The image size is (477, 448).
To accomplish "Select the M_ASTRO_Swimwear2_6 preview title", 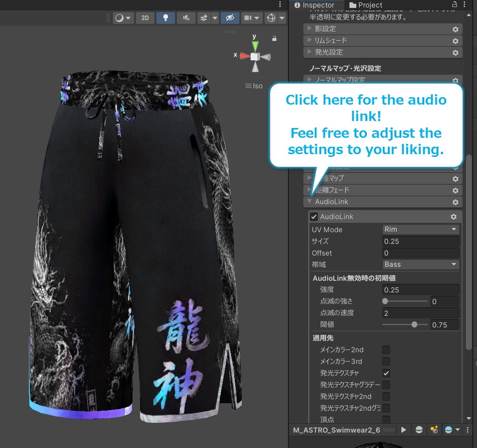I will point(337,430).
